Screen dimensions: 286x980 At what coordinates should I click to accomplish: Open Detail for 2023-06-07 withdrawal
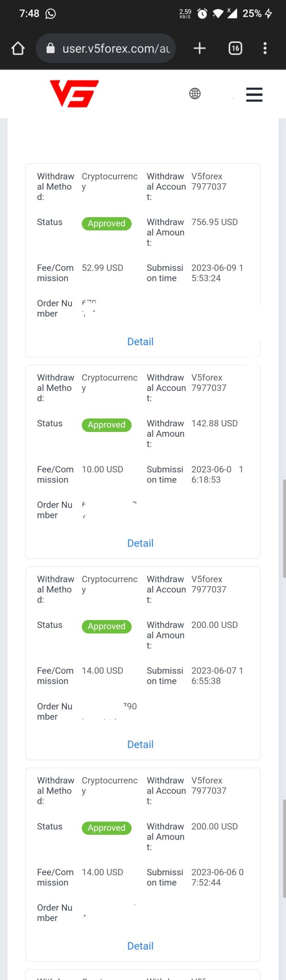click(x=140, y=744)
